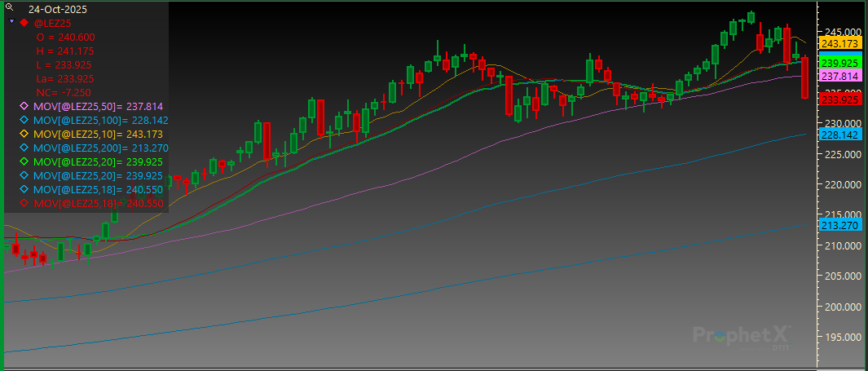Click the 24-Oct-2025 date label

pos(59,9)
